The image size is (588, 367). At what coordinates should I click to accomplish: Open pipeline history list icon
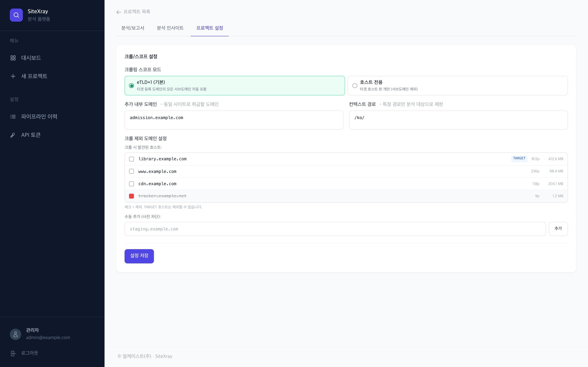point(13,116)
